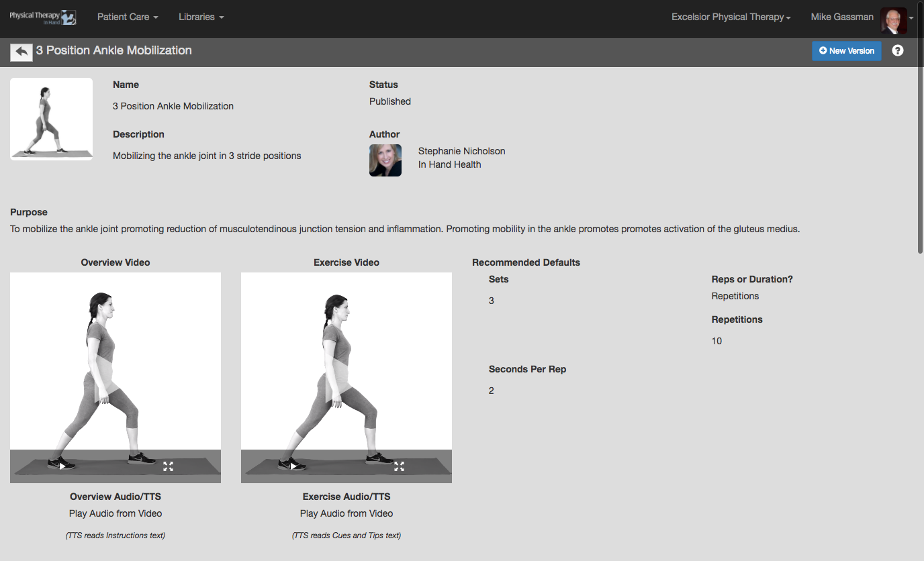
Task: Click the caret next to the profile picture
Action: tap(911, 18)
